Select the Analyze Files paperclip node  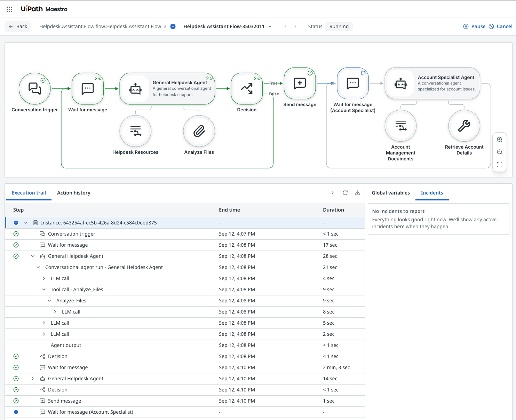pos(199,131)
